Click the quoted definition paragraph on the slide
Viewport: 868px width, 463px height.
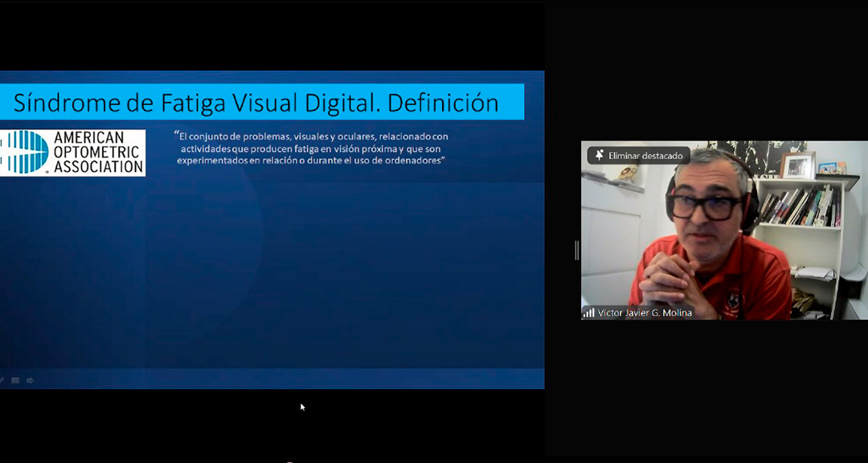(312, 148)
